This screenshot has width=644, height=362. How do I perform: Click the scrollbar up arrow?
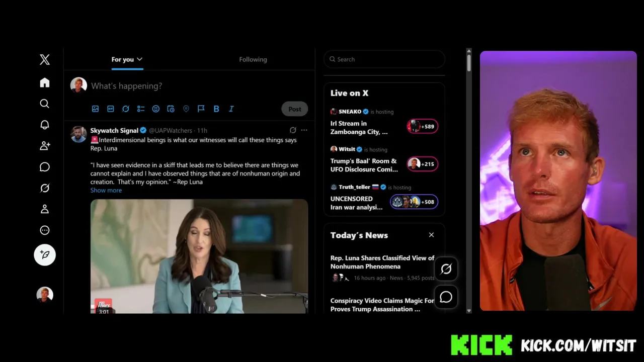click(x=469, y=51)
